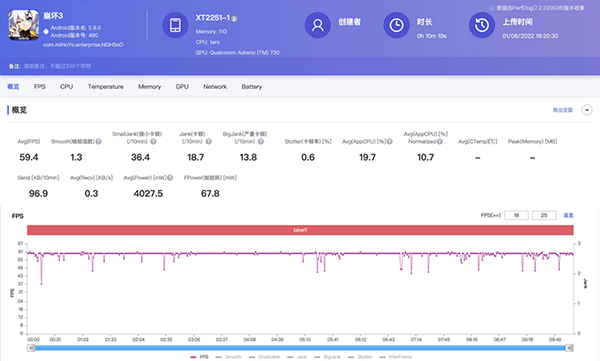Click the FPS threshold field showing 18

tap(516, 216)
